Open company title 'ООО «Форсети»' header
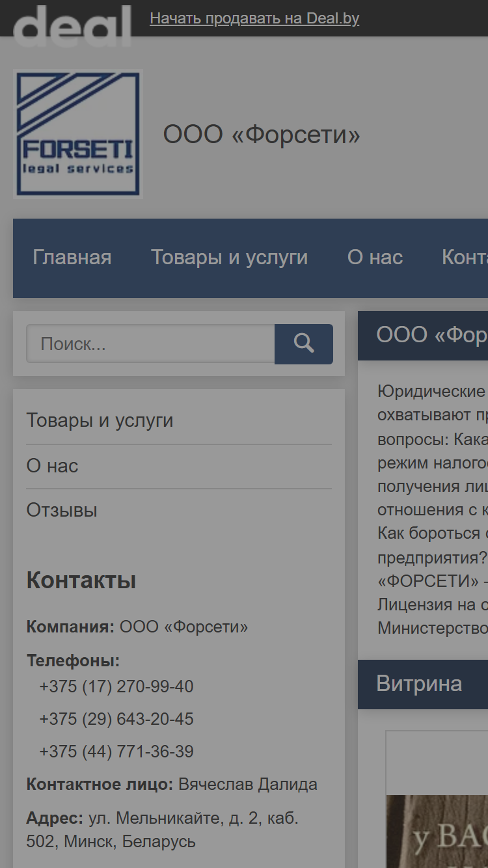The image size is (488, 868). [262, 135]
